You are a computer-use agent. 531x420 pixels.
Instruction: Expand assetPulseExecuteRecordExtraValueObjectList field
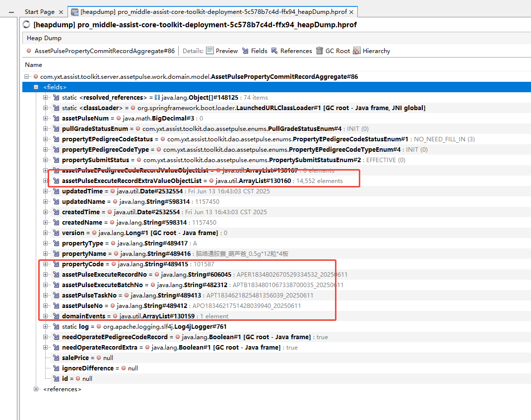(45, 180)
